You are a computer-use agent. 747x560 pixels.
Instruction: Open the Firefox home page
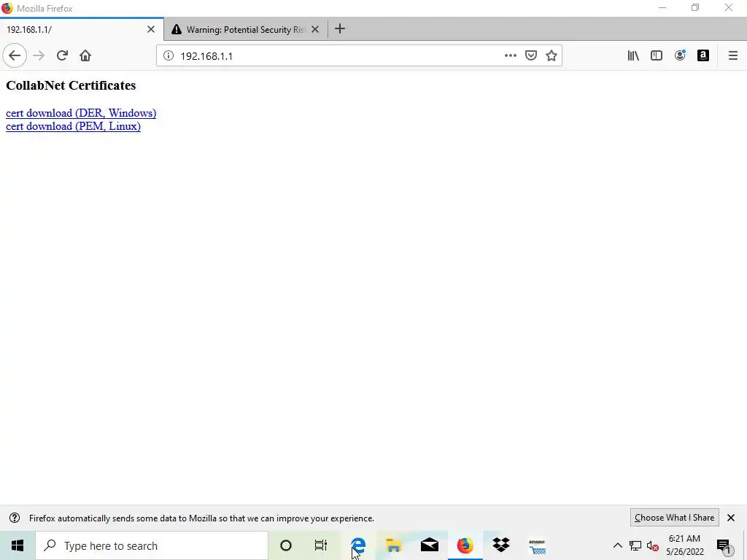point(85,55)
